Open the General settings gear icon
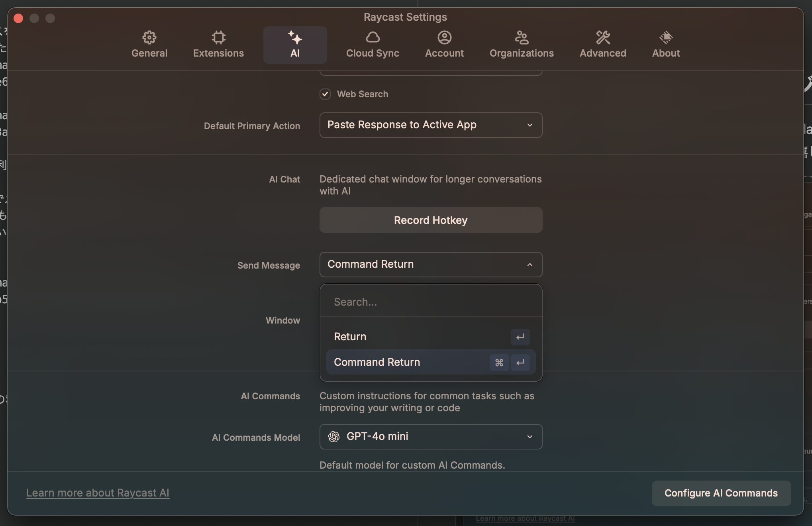The height and width of the screenshot is (526, 812). click(149, 38)
